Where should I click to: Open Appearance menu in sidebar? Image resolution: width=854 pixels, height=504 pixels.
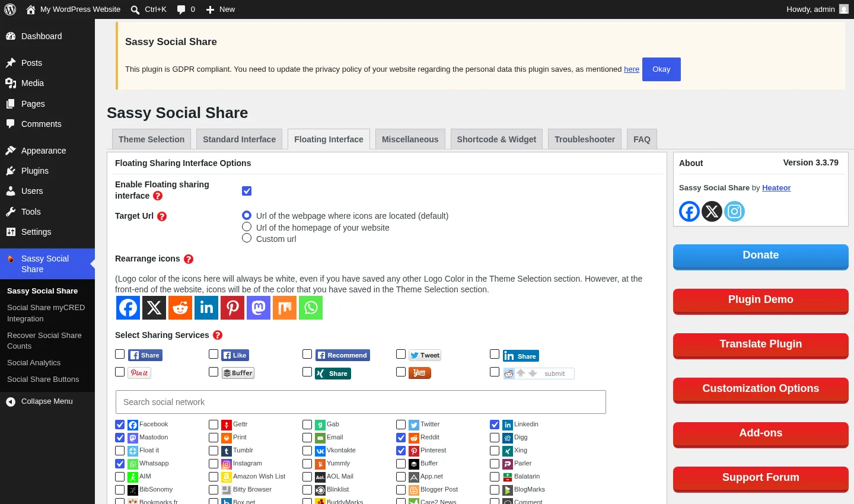(x=47, y=151)
